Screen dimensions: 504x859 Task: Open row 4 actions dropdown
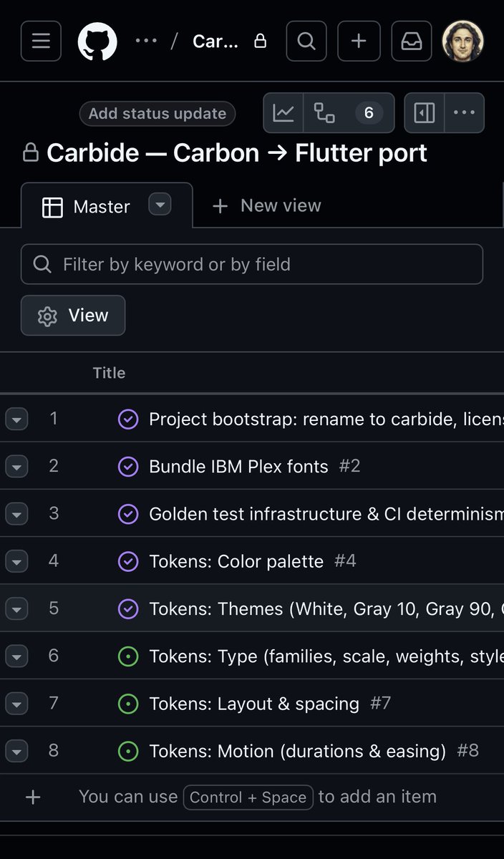tap(16, 560)
